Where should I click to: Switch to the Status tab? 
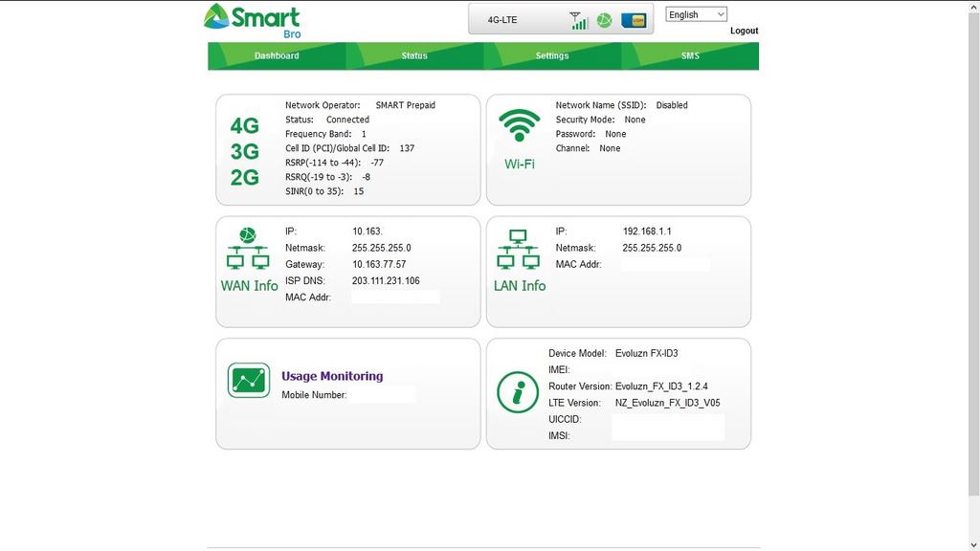414,55
